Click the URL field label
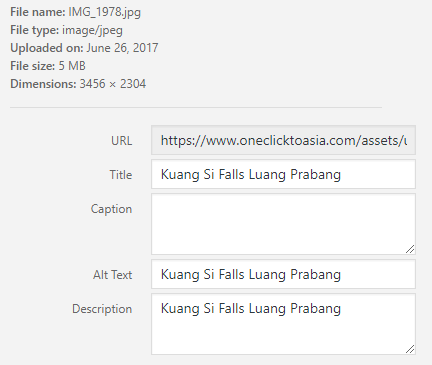The width and height of the screenshot is (432, 365). [122, 141]
